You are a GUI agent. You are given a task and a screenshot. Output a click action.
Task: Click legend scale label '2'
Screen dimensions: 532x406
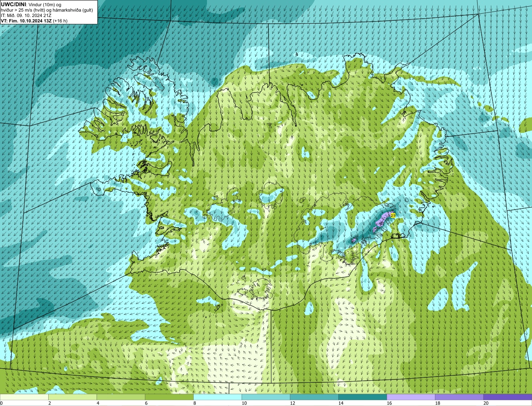49,403
